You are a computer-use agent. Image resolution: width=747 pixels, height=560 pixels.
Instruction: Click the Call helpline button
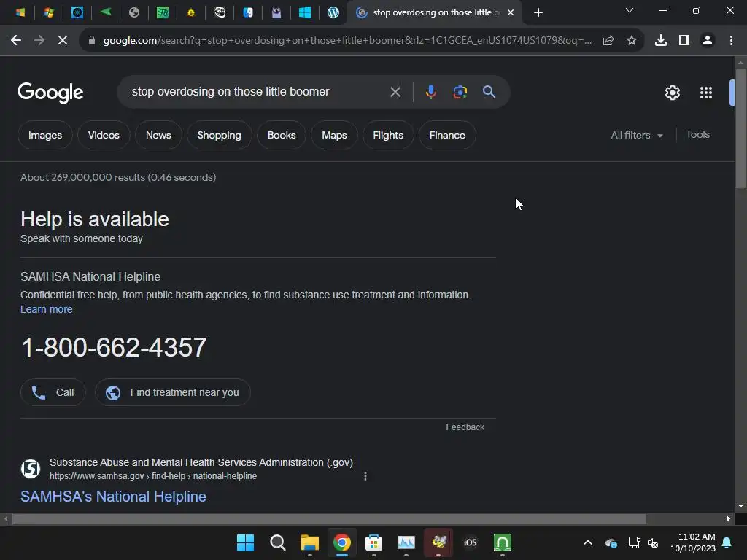[53, 392]
